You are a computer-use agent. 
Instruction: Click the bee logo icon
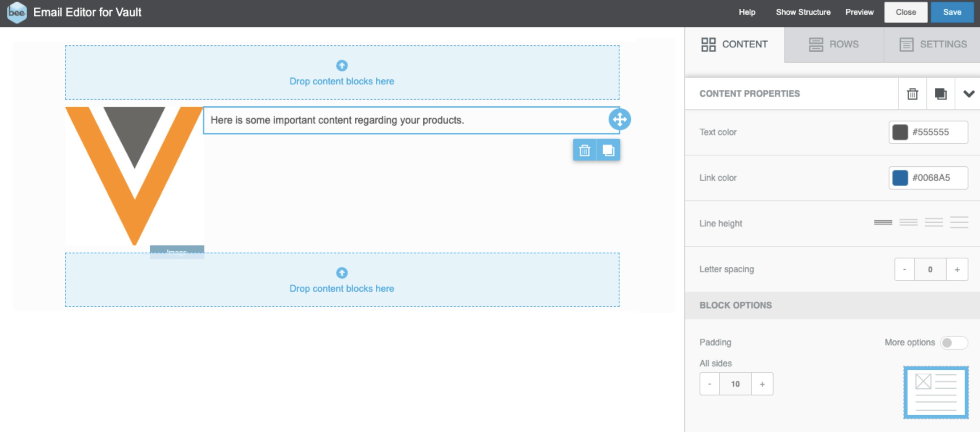point(17,12)
